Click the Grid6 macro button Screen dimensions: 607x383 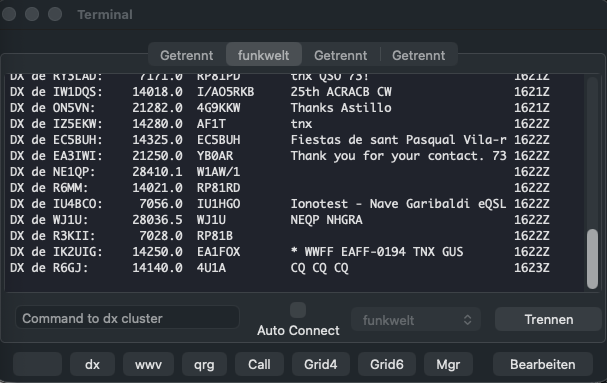point(387,364)
